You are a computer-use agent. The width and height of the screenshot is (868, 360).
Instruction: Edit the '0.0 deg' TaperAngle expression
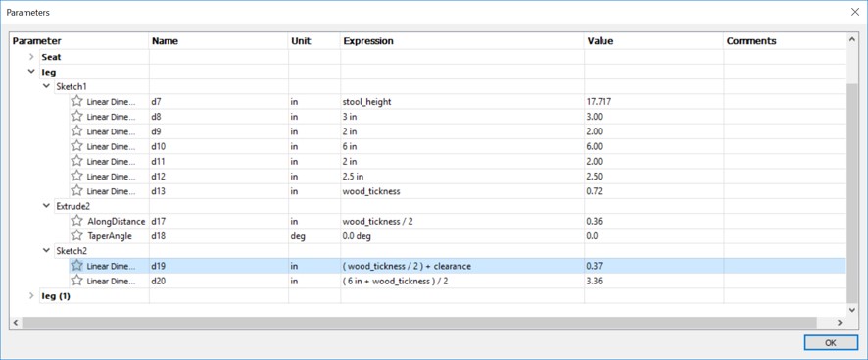tap(462, 235)
